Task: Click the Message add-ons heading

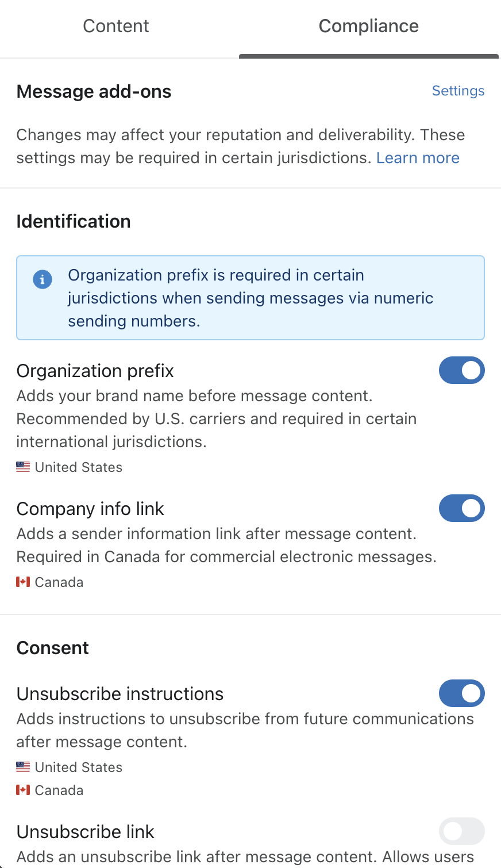Action: point(94,92)
